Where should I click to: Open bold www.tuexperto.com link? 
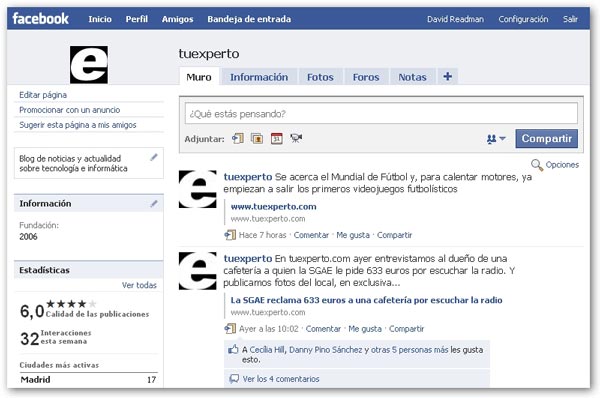274,207
